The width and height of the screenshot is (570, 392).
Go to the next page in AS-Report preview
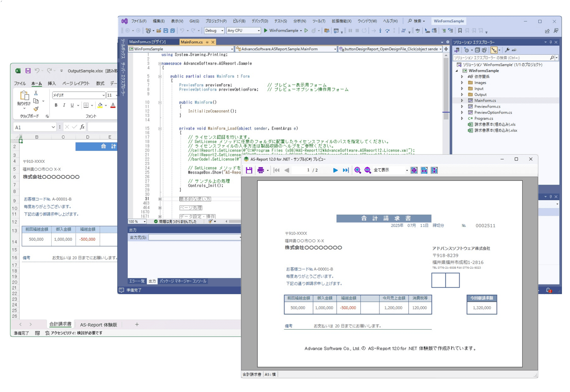[x=335, y=170]
